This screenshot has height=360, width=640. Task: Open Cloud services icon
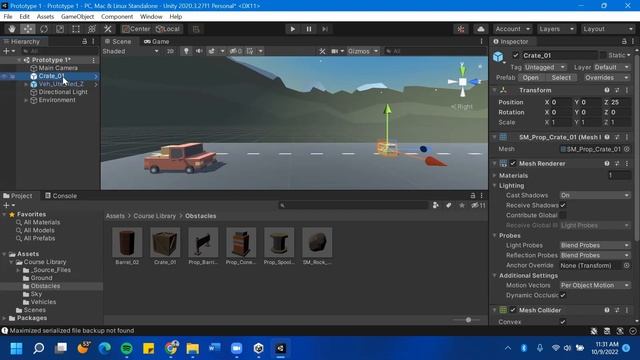pos(481,29)
